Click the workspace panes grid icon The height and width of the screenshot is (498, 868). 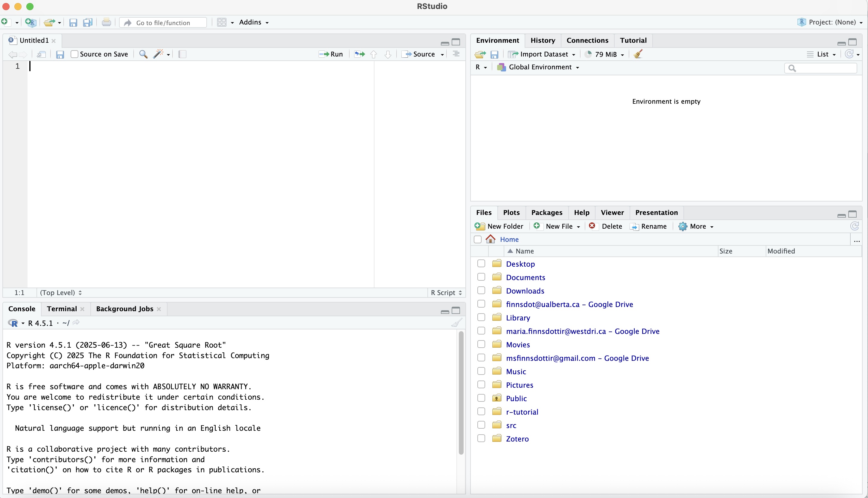coord(222,22)
